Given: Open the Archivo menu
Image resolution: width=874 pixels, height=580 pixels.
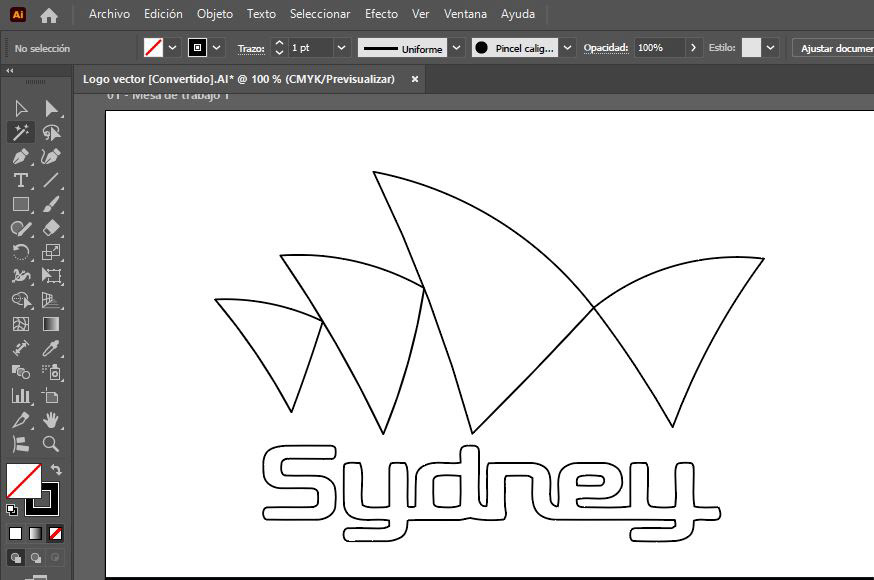Looking at the screenshot, I should 109,14.
